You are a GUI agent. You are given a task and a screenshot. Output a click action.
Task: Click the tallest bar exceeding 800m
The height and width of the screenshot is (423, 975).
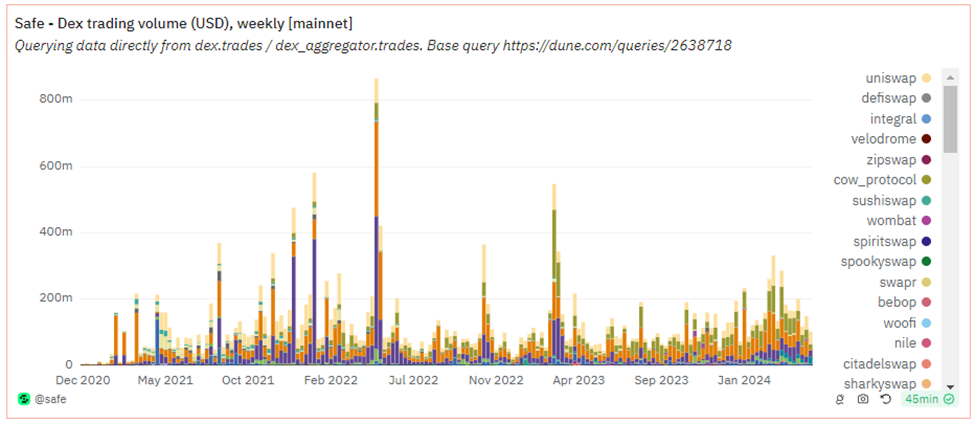click(x=376, y=221)
